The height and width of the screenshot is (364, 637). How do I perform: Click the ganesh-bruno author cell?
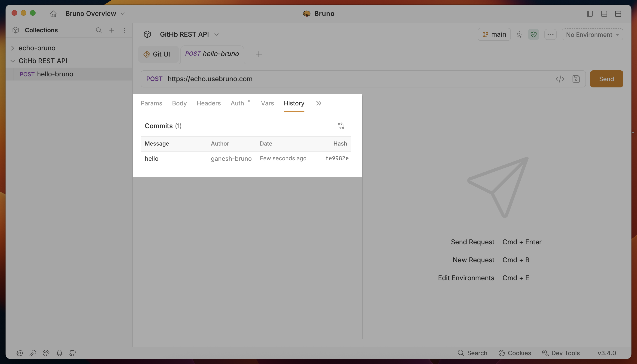(x=231, y=158)
